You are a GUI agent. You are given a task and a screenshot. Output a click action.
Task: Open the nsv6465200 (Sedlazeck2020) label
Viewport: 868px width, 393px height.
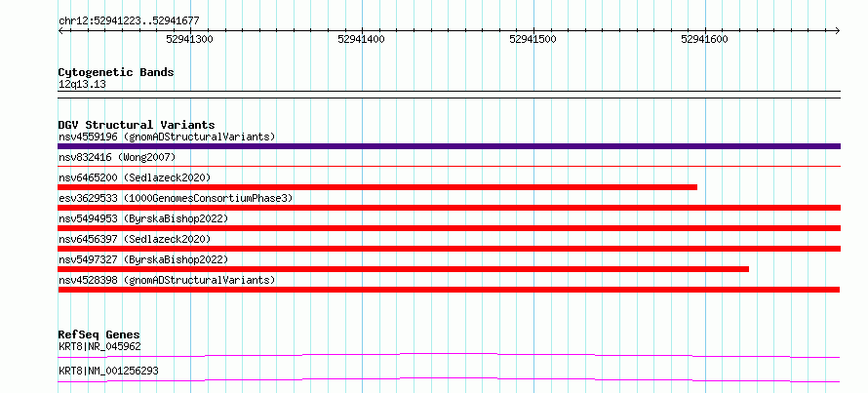click(x=135, y=177)
